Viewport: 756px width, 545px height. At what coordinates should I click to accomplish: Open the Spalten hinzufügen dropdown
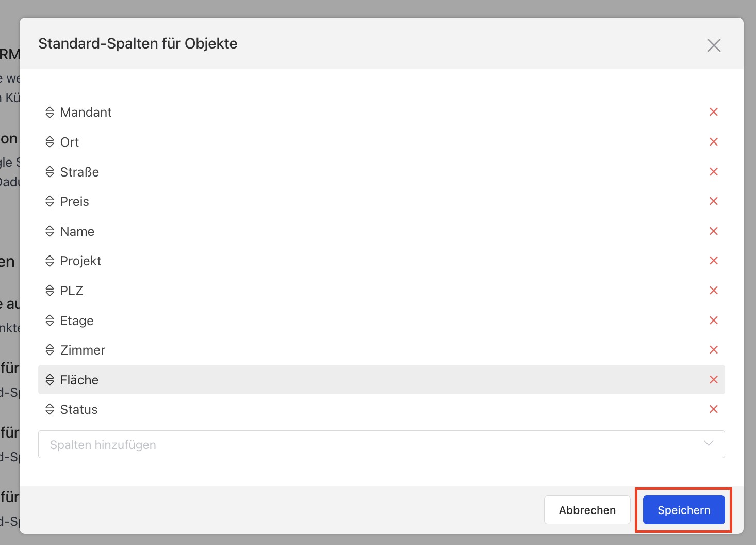(382, 444)
